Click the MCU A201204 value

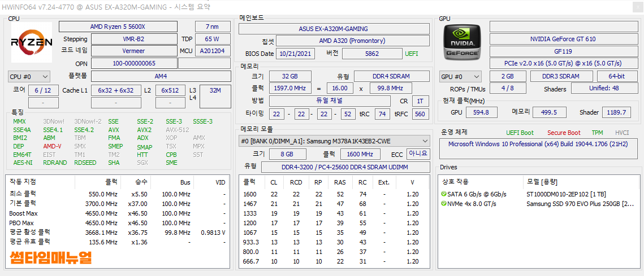(x=213, y=51)
